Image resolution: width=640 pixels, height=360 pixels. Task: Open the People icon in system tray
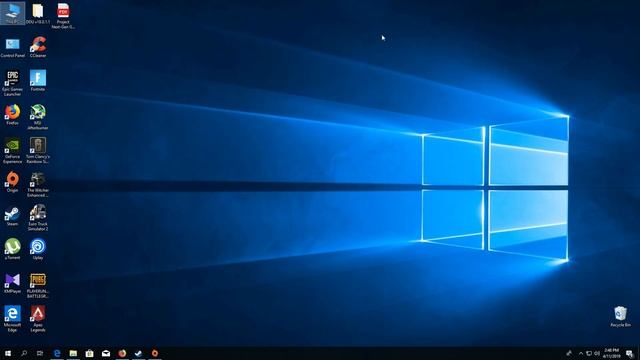pos(569,353)
